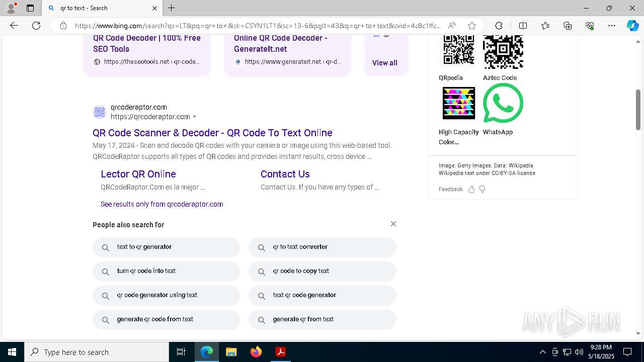Click the thumbs down feedback icon

[x=482, y=190]
